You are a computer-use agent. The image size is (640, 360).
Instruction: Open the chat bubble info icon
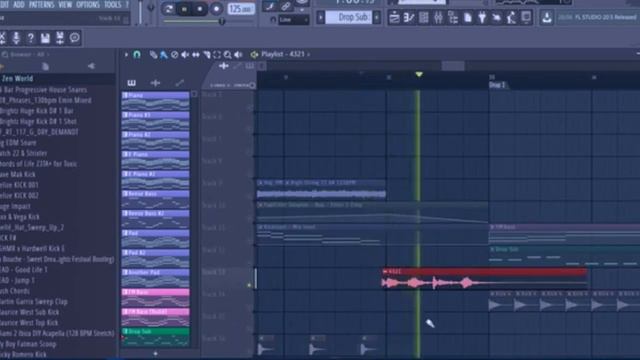click(75, 38)
